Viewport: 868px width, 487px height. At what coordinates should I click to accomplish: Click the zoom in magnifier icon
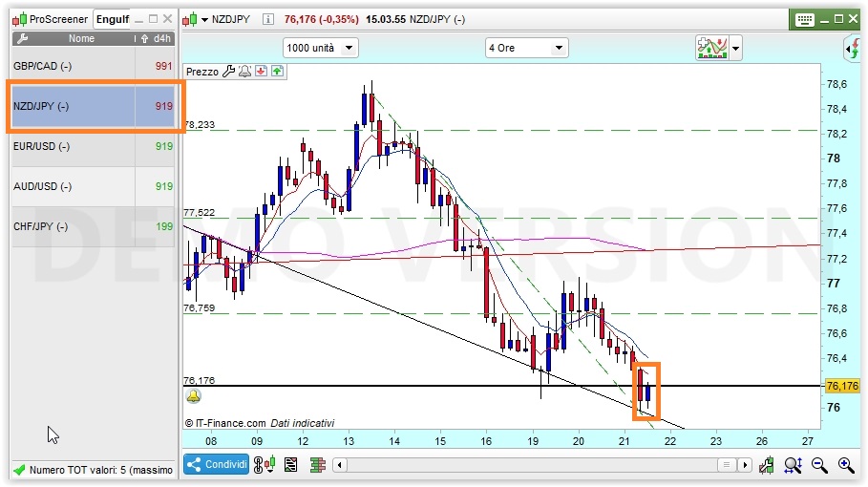coord(846,465)
